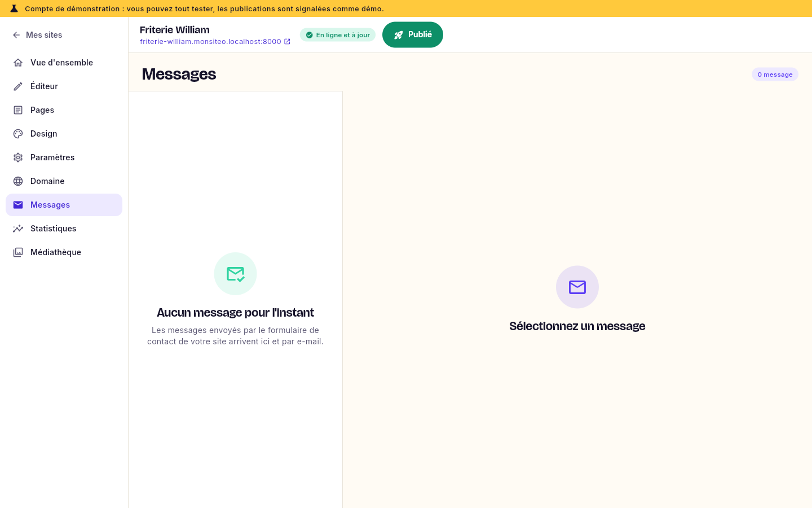Click the home icon beside Vue d'ensemble
812x508 pixels.
[18, 63]
